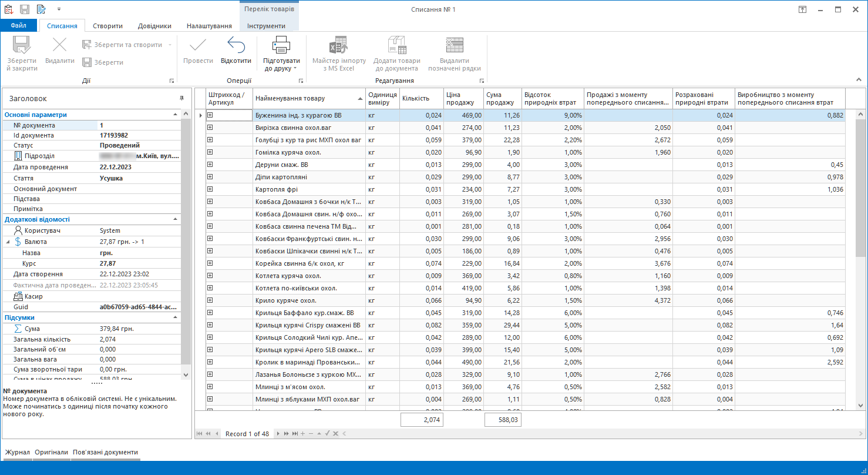Viewport: 868px width, 475px height.
Task: Select the Крило куряче охол. row
Action: (525, 300)
